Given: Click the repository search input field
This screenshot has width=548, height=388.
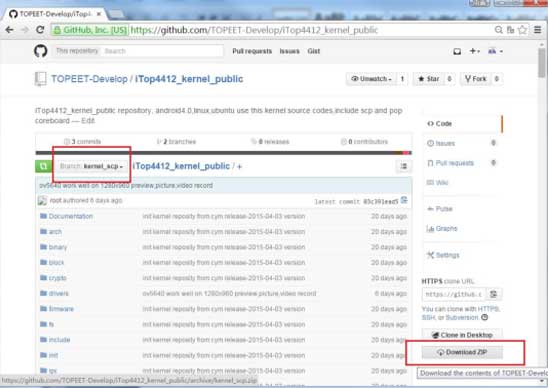Looking at the screenshot, I should (163, 51).
